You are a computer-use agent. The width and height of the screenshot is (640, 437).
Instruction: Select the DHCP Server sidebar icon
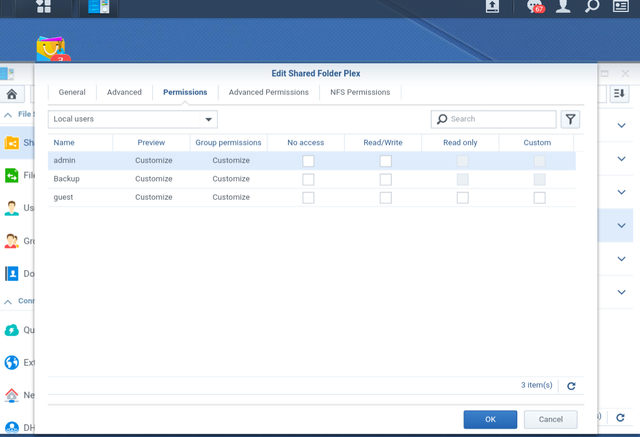point(11,428)
